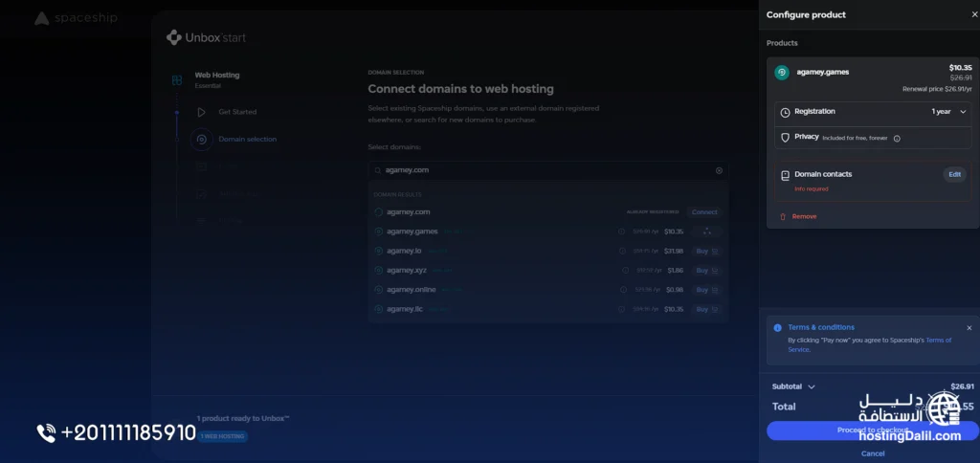The width and height of the screenshot is (980, 463).
Task: Click the Spaceship logo icon
Action: tap(42, 19)
